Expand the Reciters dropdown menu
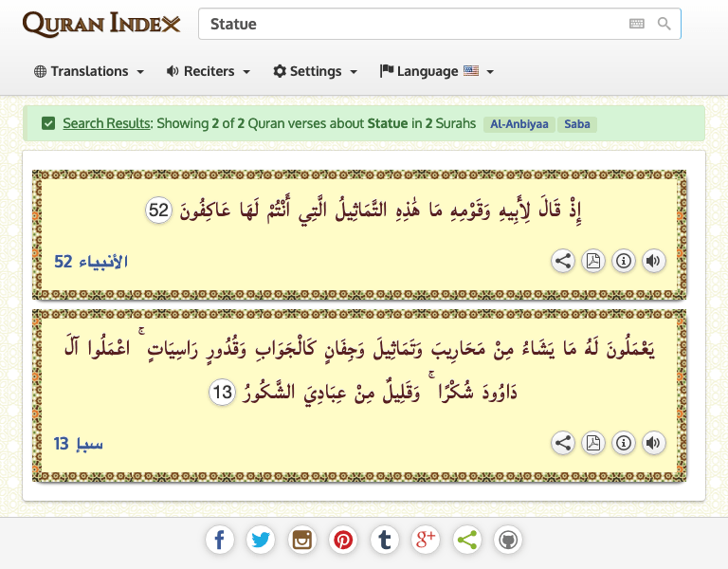The width and height of the screenshot is (728, 569). [x=208, y=71]
